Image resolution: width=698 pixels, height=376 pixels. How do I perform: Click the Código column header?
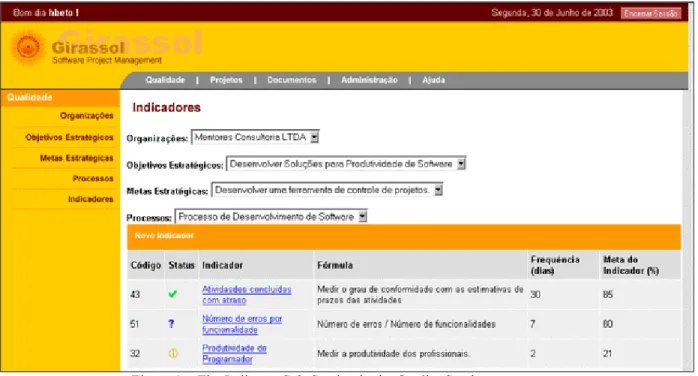click(146, 265)
